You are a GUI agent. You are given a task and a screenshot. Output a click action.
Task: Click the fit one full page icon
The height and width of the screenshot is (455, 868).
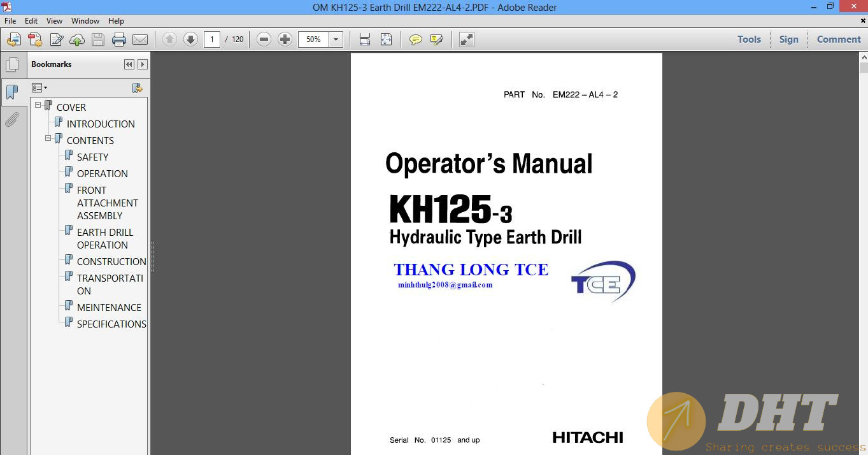click(386, 40)
